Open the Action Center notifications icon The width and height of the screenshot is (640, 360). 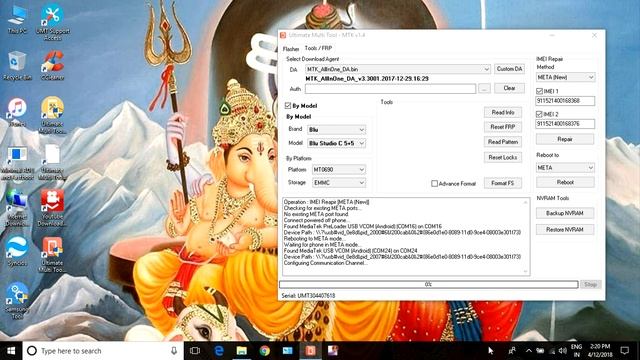point(624,351)
